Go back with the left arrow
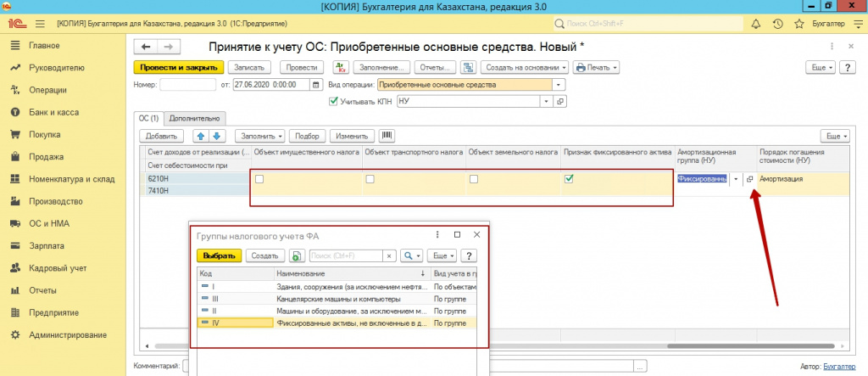This screenshot has width=868, height=376. (x=147, y=47)
